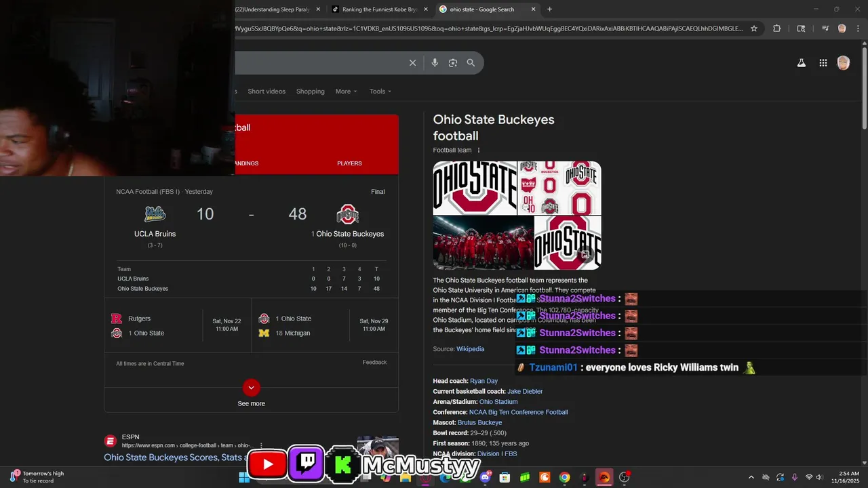Image resolution: width=868 pixels, height=488 pixels.
Task: Expand the Tools dropdown
Action: pos(380,91)
